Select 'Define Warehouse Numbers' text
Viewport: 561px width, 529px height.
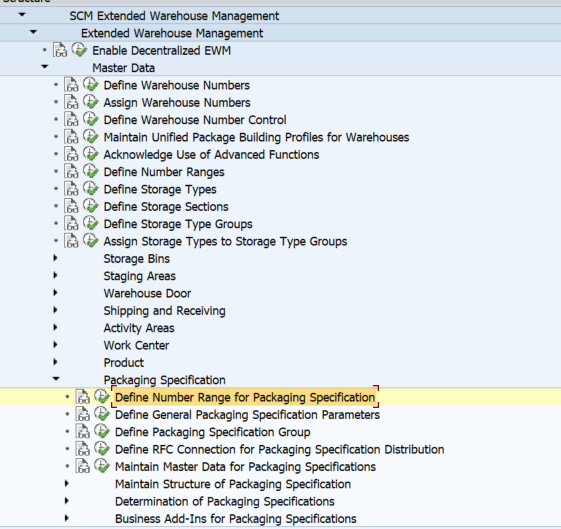177,85
